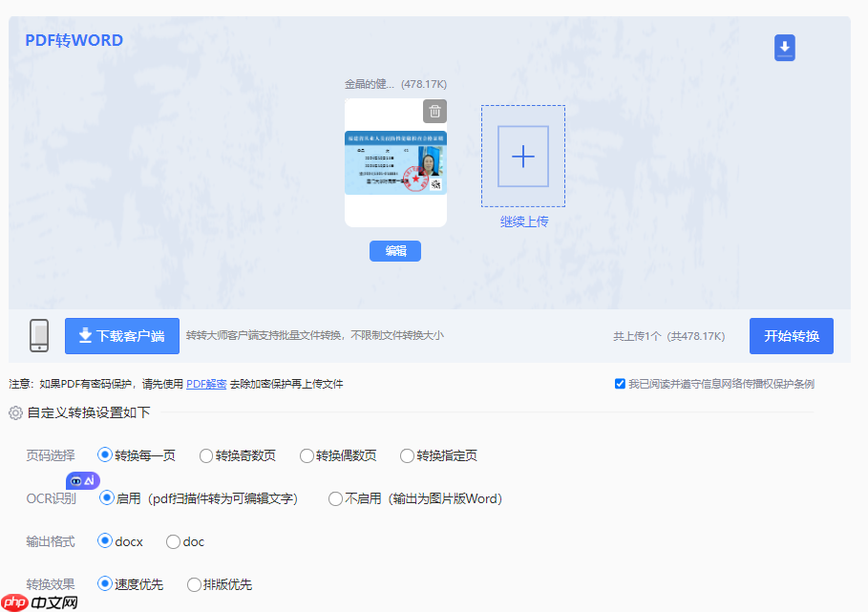Click the gear icon next to 自定义转换设置如下
Viewport: 868px width, 612px height.
(x=14, y=412)
